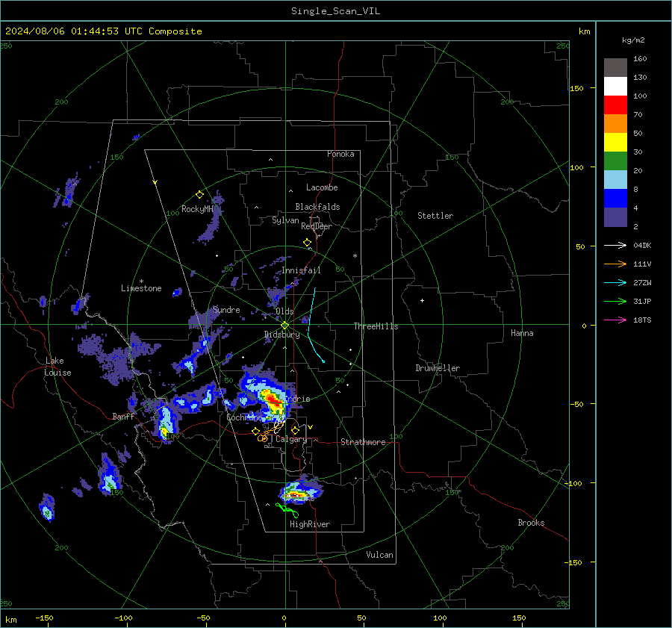Click the RockyMH label

[197, 209]
